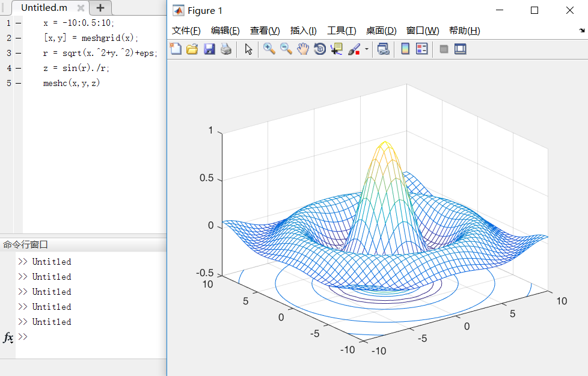Open the 工具 menu
The height and width of the screenshot is (376, 588).
341,30
